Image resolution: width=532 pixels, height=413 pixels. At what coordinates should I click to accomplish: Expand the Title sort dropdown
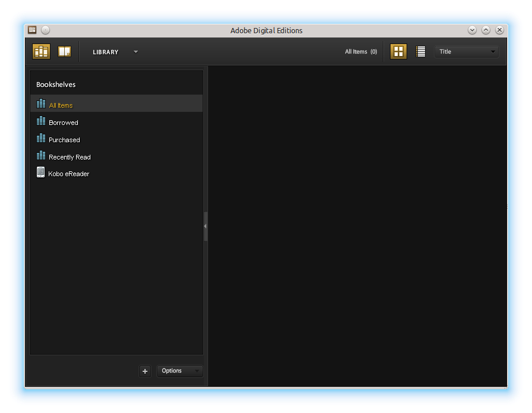(x=467, y=52)
